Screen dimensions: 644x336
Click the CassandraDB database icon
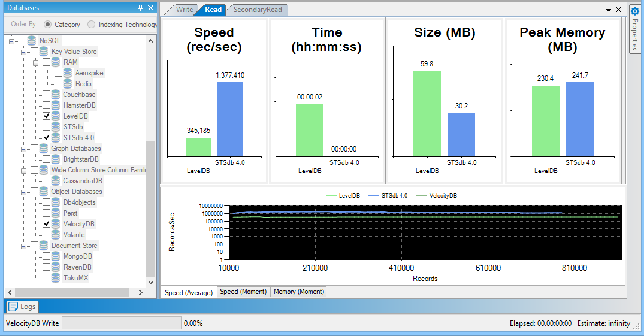[56, 181]
